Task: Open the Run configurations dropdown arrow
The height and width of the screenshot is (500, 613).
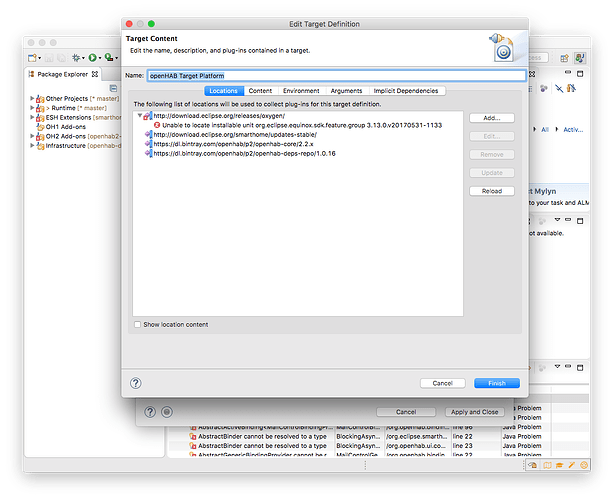Action: [x=100, y=58]
